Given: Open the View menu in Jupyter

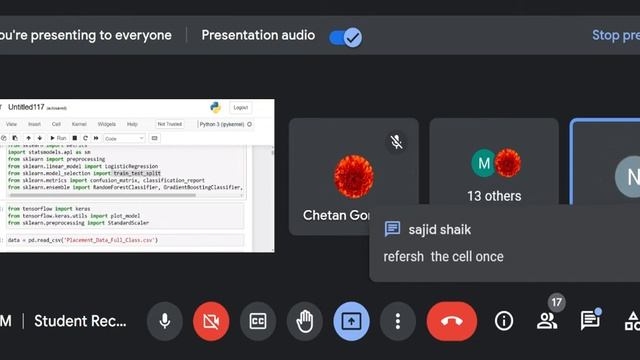Looking at the screenshot, I should (x=11, y=124).
